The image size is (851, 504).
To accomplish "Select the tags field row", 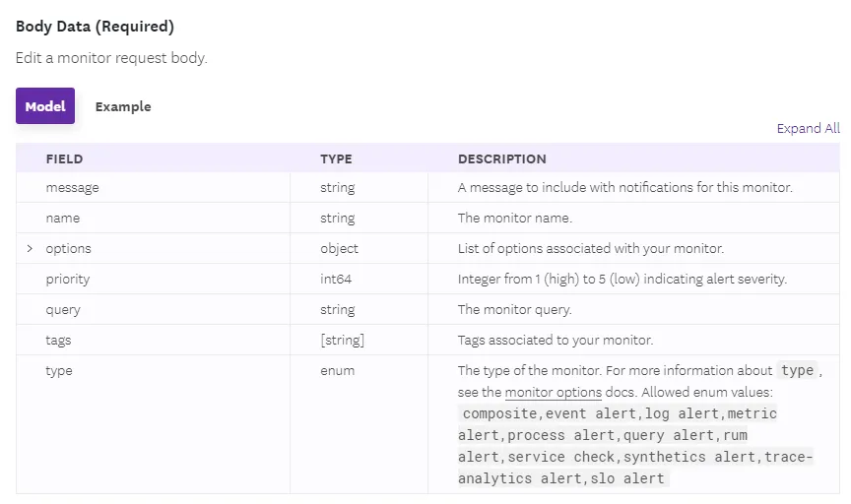I will [58, 340].
